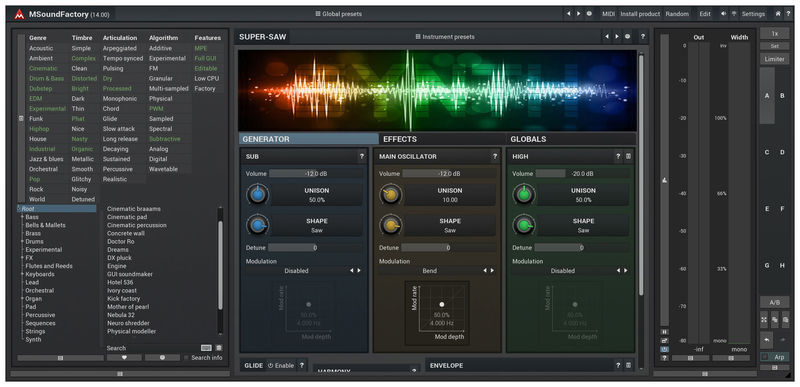Click the heart favorites button
This screenshot has width=800, height=387.
point(124,358)
